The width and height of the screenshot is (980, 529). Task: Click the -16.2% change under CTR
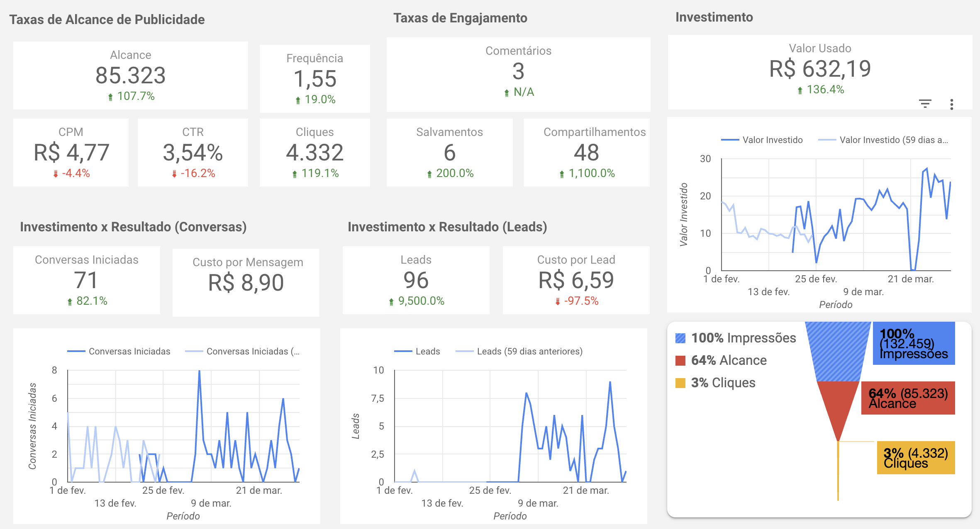coord(193,173)
